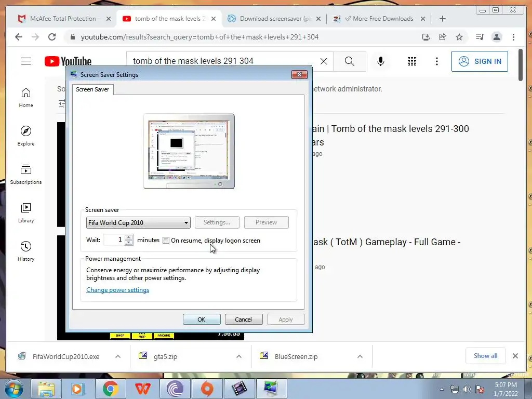Expand options for BlueScreen.zip download

[360, 356]
